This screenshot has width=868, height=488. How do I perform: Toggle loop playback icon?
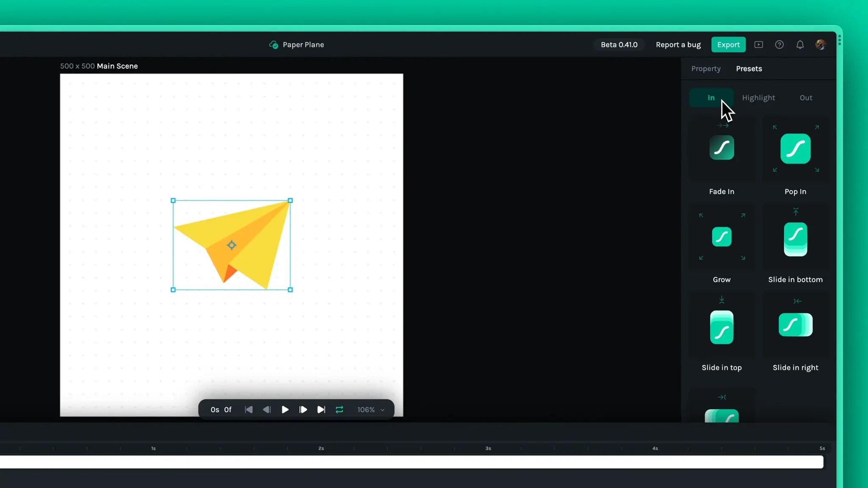pos(339,410)
